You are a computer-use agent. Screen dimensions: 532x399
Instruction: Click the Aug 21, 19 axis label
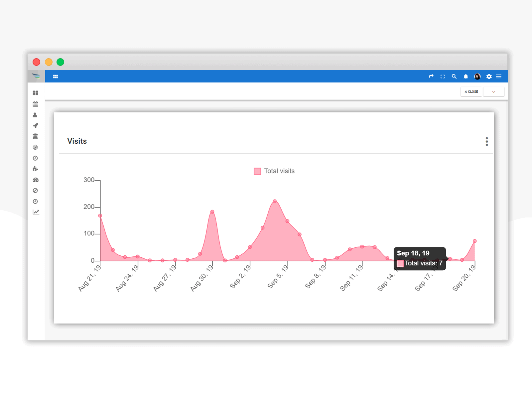pos(89,279)
